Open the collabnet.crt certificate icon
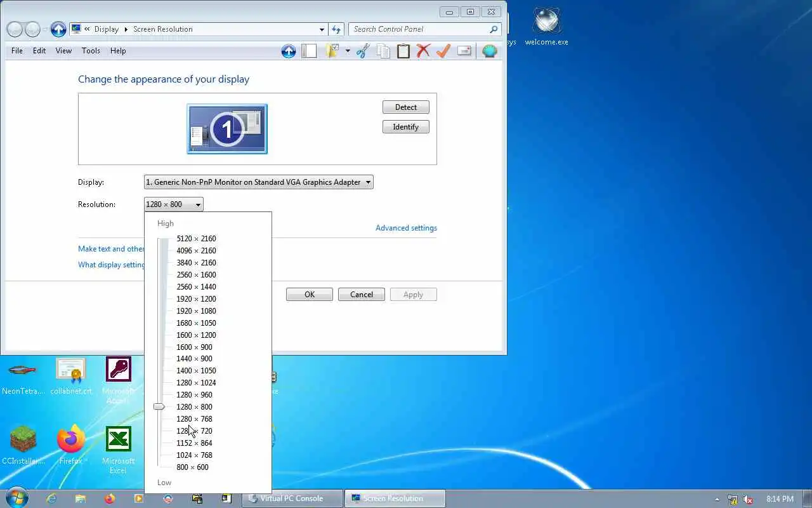Screen dimensions: 812x508 pyautogui.click(x=70, y=377)
